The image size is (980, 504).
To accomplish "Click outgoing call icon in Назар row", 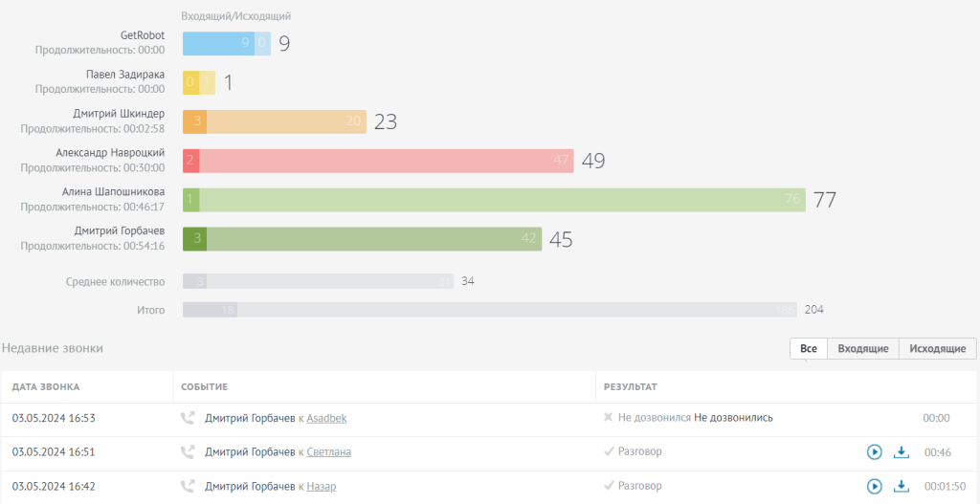I will point(187,486).
